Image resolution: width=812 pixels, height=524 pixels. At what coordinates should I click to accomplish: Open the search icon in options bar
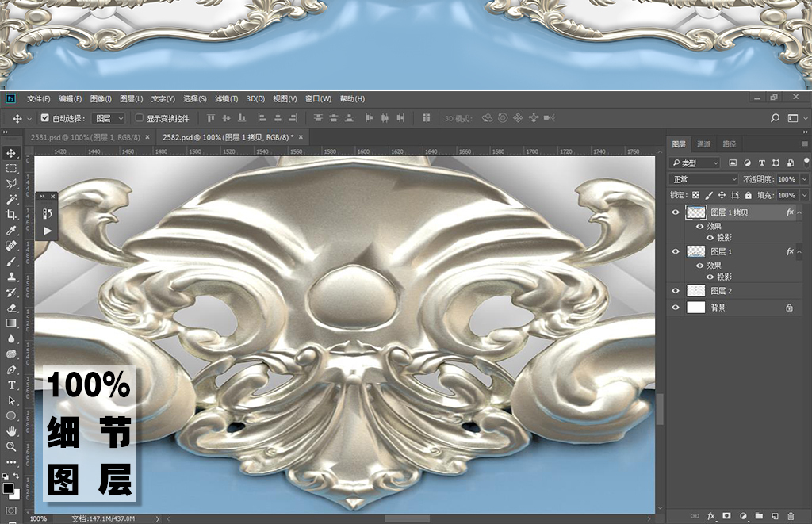pyautogui.click(x=775, y=118)
